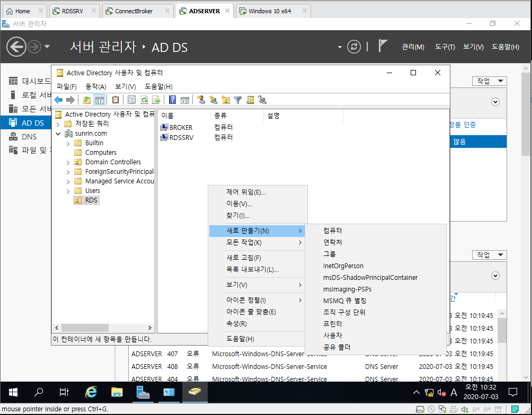Switch to the RDSSRV VM tab
This screenshot has height=415, width=532.
click(x=74, y=11)
